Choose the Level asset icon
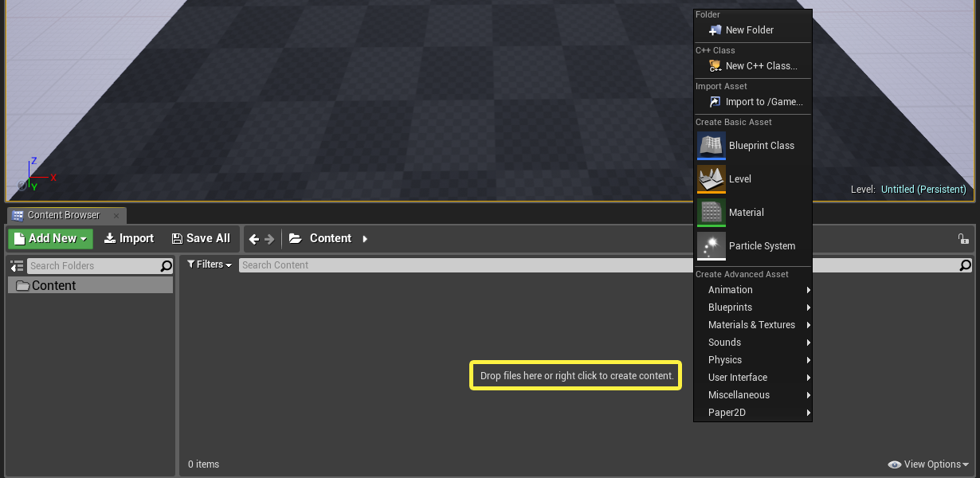This screenshot has width=980, height=478. [711, 179]
